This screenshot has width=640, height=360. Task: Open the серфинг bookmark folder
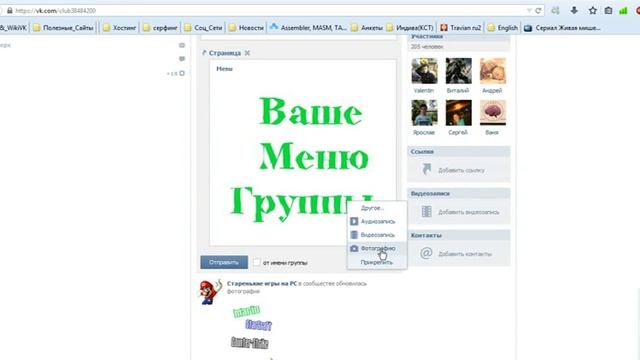(x=160, y=28)
